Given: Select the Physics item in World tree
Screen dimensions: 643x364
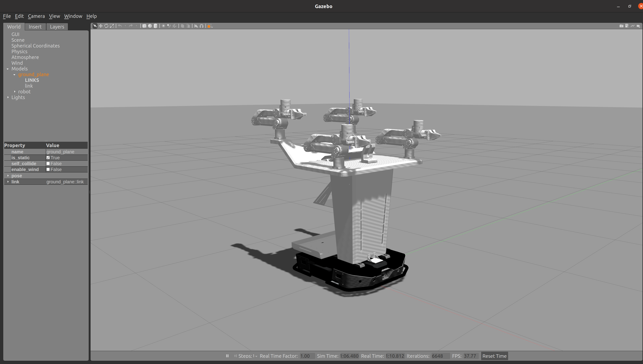Looking at the screenshot, I should pos(19,52).
